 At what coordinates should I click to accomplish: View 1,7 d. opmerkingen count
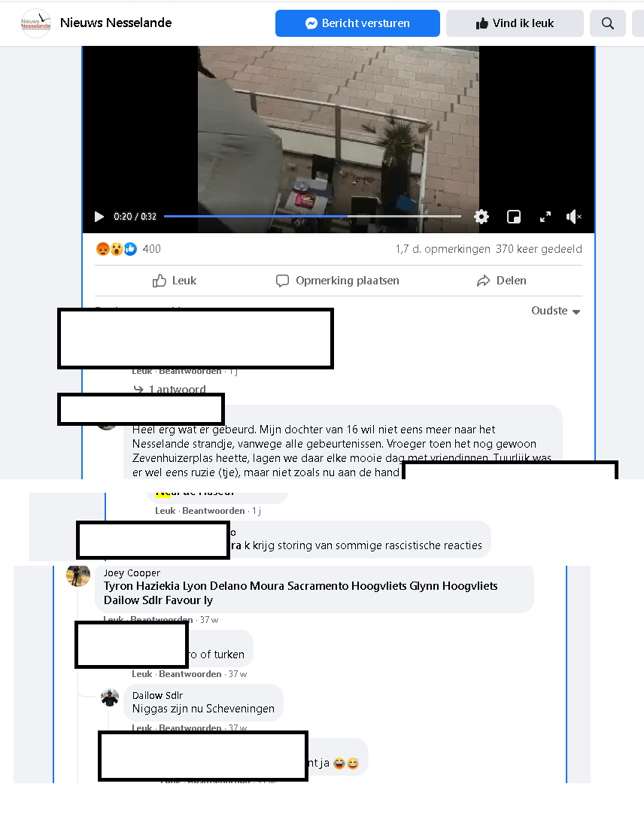point(442,249)
